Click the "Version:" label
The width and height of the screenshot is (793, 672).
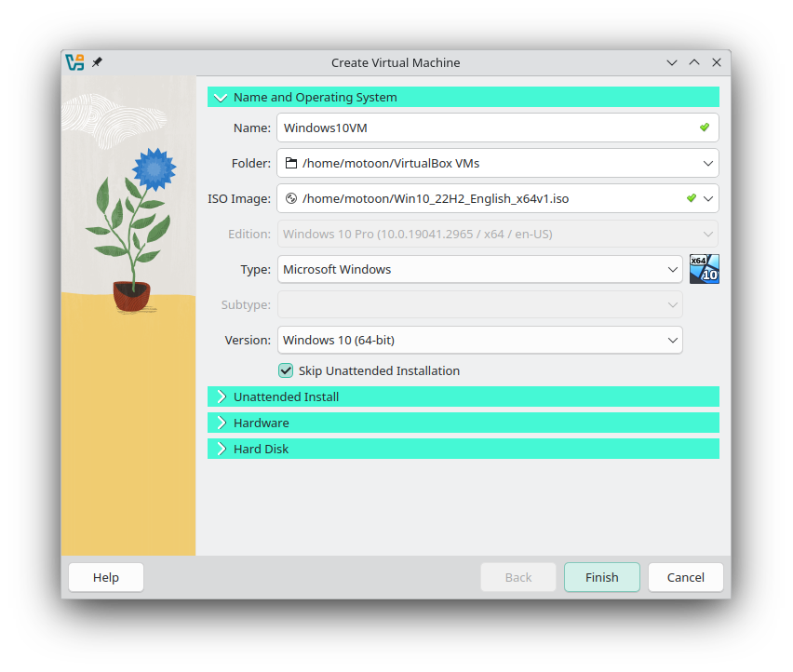pos(248,341)
